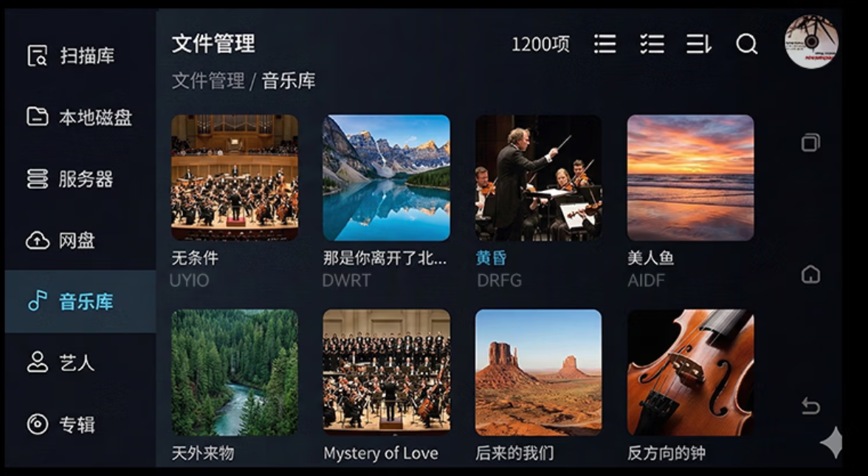Select the 反方向的钟 violin cover

click(x=690, y=373)
